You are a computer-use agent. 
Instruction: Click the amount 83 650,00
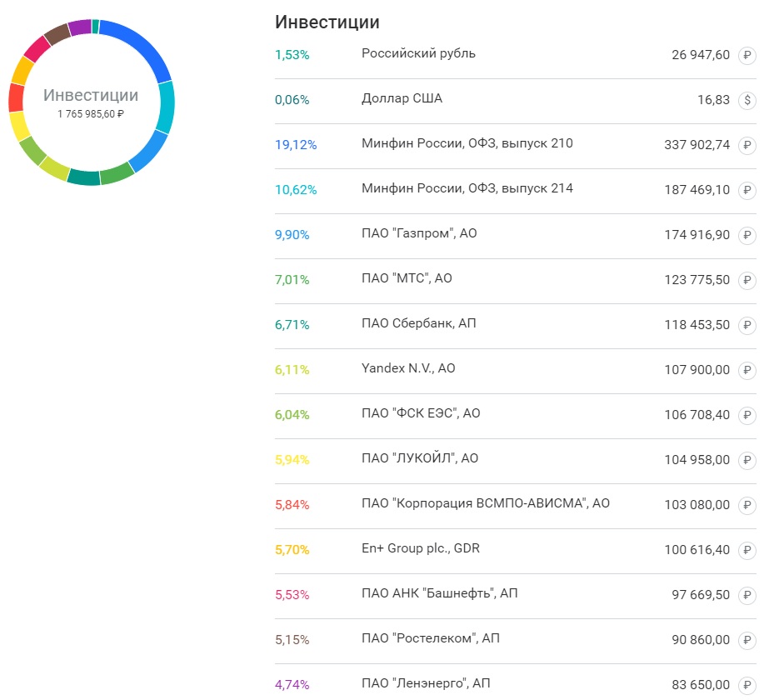701,685
